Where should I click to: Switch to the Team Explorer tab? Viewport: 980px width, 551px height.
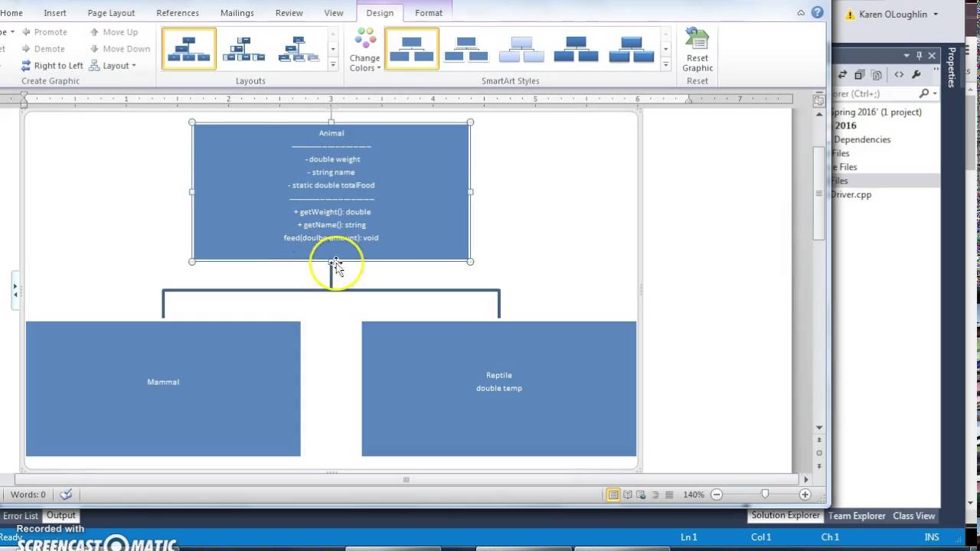(857, 516)
